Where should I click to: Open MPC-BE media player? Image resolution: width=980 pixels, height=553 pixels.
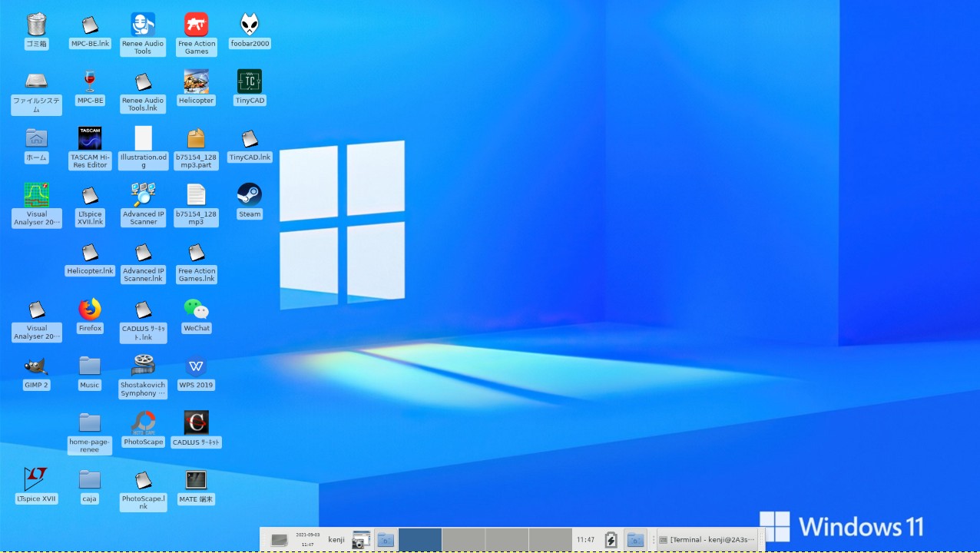pyautogui.click(x=89, y=80)
